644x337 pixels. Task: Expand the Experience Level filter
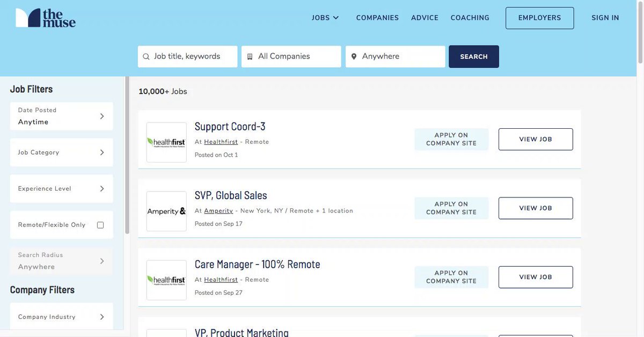tap(62, 188)
